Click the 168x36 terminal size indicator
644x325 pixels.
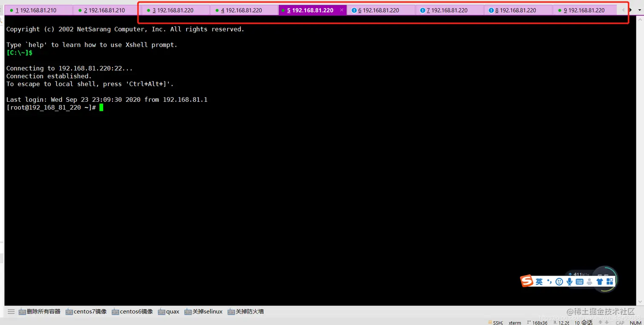click(x=537, y=323)
